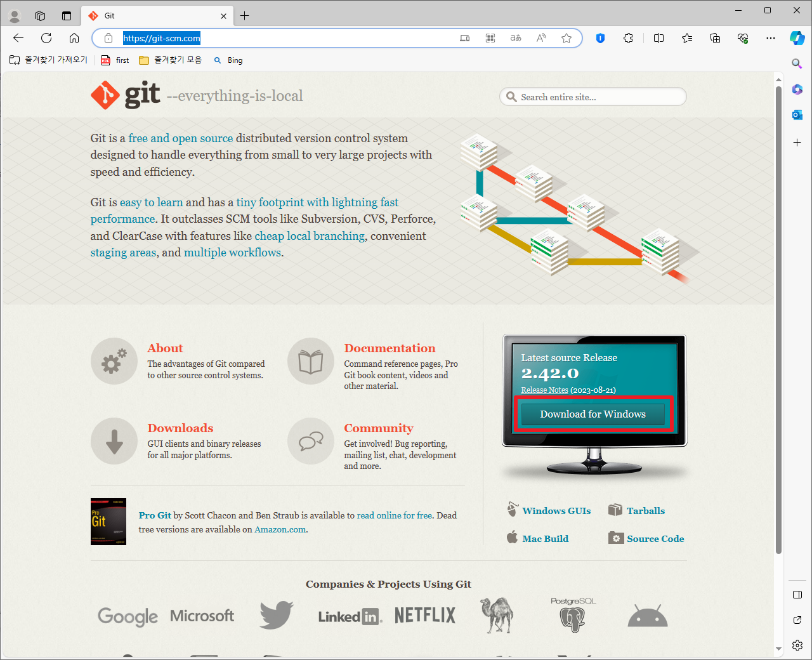812x660 pixels.
Task: Click Download for Windows button
Action: pos(593,414)
